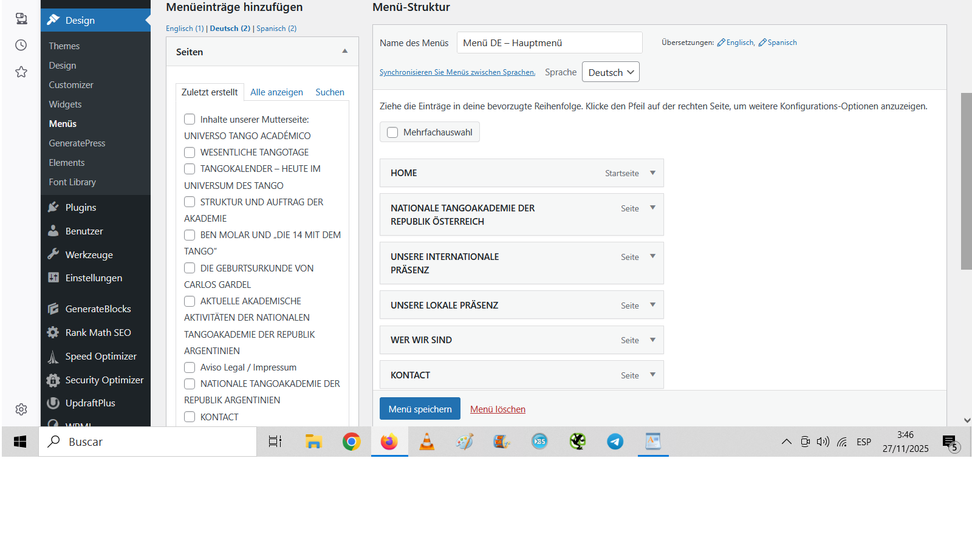
Task: Click the Design paintbrush icon in admin menu
Action: tap(53, 20)
